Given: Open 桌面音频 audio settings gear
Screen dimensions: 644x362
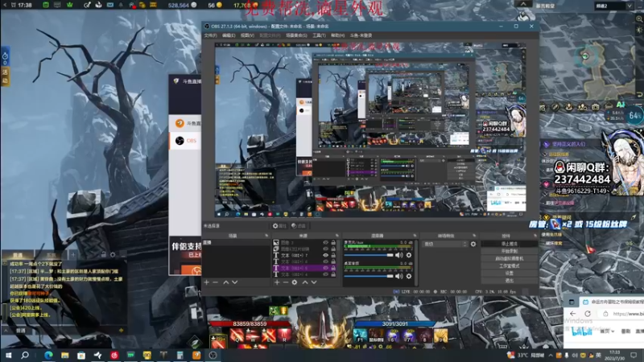Looking at the screenshot, I should click(x=409, y=276).
